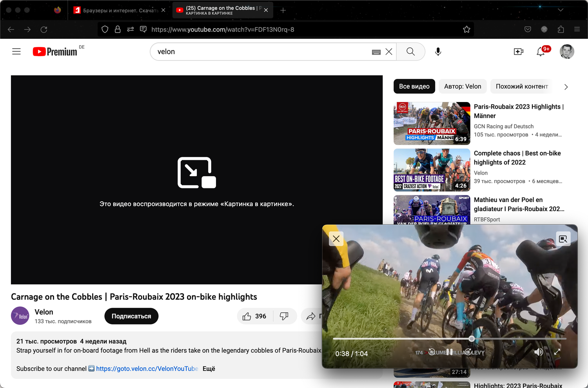Open the YouTube guide hamburger menu

pos(16,51)
